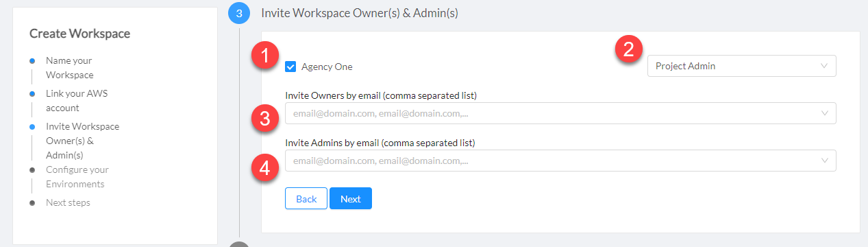Click the Create Workspace title

(80, 33)
